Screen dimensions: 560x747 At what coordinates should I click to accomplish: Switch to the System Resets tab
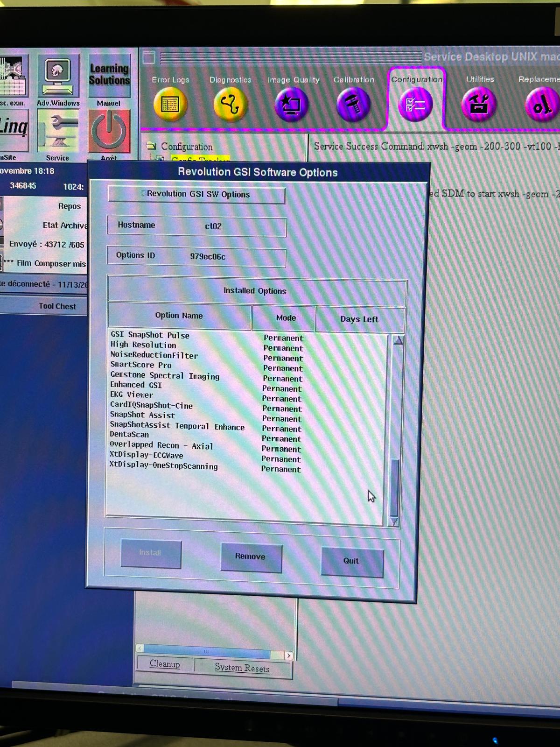pos(242,668)
